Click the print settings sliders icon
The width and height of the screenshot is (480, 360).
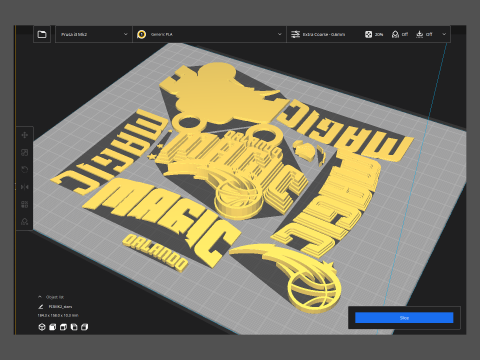tap(295, 34)
